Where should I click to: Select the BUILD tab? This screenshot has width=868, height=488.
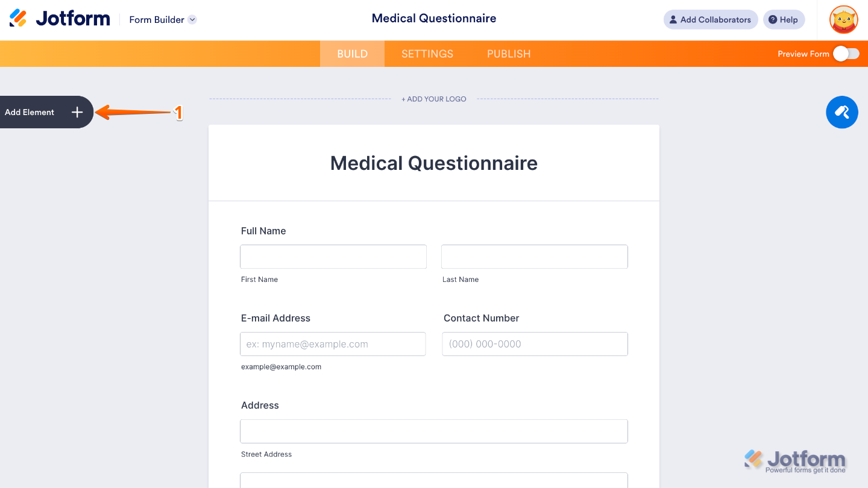(x=352, y=54)
